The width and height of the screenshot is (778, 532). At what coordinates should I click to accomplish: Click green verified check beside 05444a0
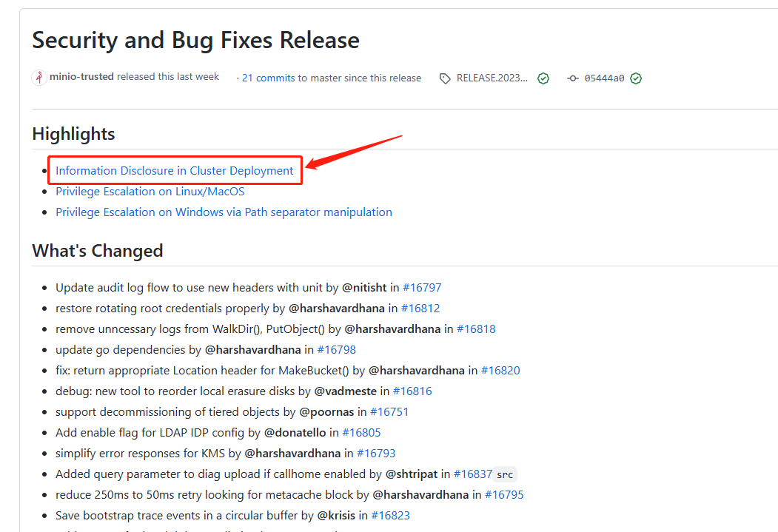(636, 78)
